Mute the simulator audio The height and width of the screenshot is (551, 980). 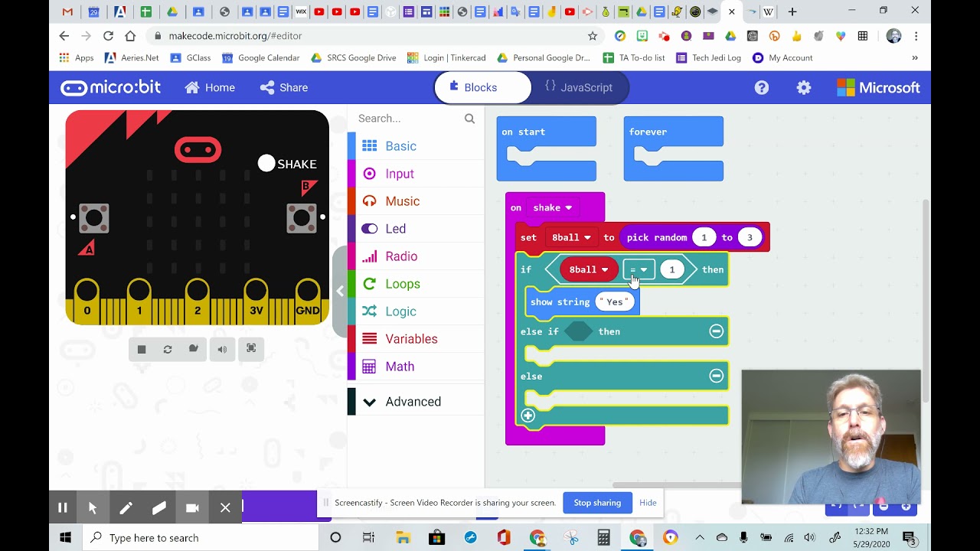(222, 349)
